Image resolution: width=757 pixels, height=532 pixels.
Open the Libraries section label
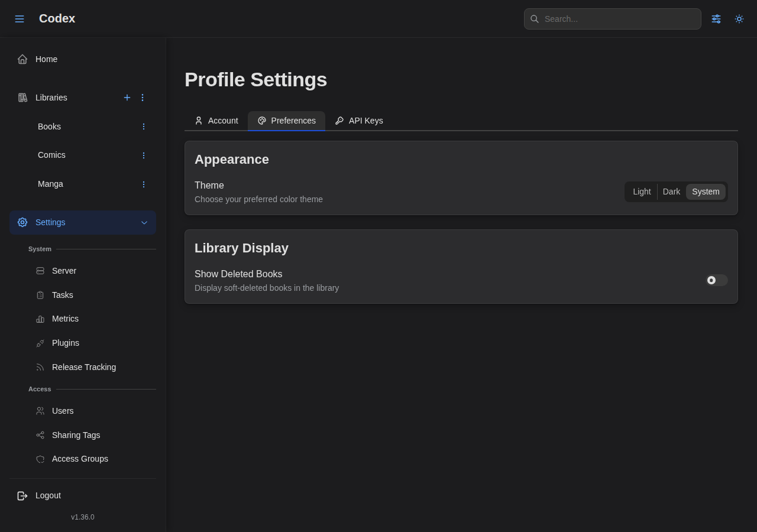pyautogui.click(x=51, y=98)
